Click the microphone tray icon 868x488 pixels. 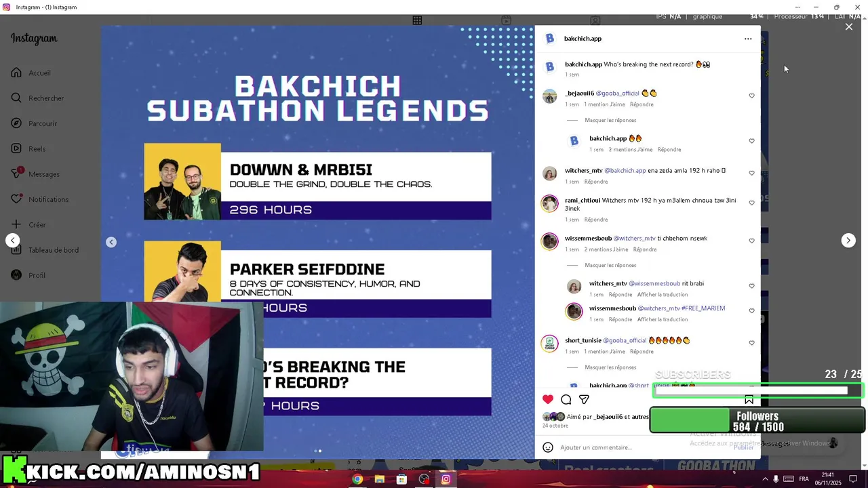click(x=776, y=479)
